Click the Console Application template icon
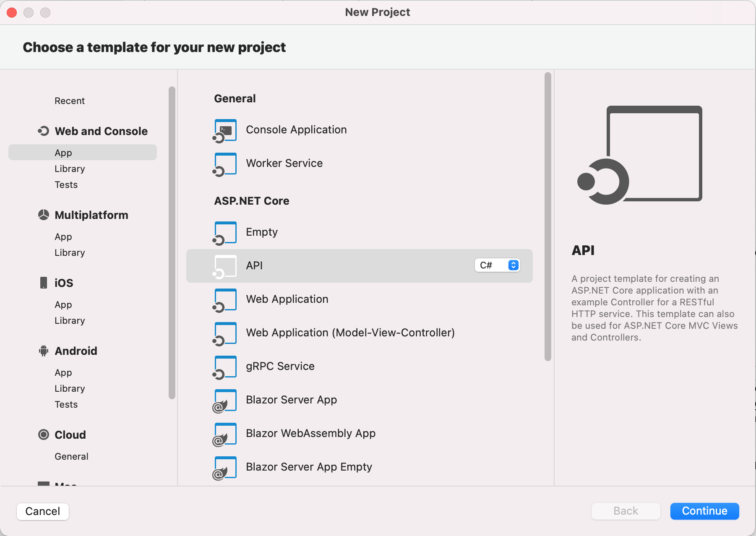Image resolution: width=756 pixels, height=536 pixels. point(225,130)
